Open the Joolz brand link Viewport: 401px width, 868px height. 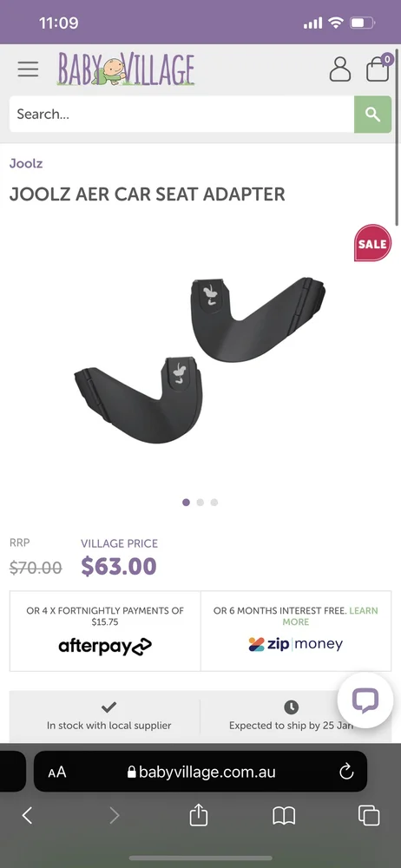(x=26, y=163)
